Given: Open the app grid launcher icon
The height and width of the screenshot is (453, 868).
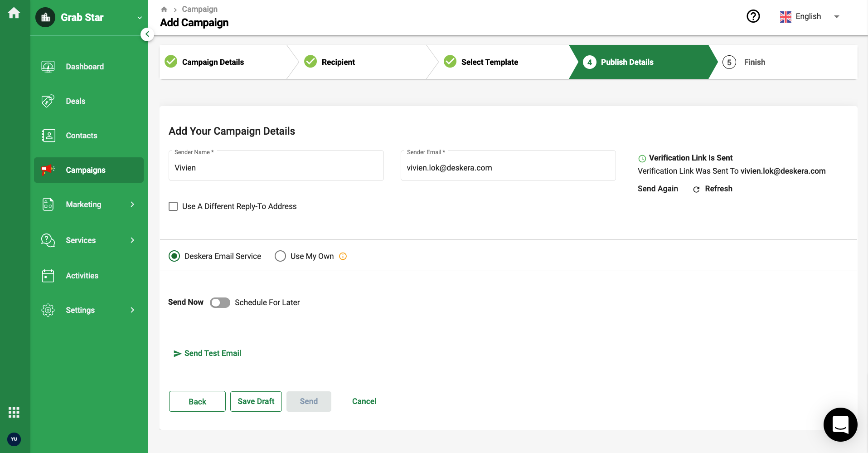Looking at the screenshot, I should [14, 412].
